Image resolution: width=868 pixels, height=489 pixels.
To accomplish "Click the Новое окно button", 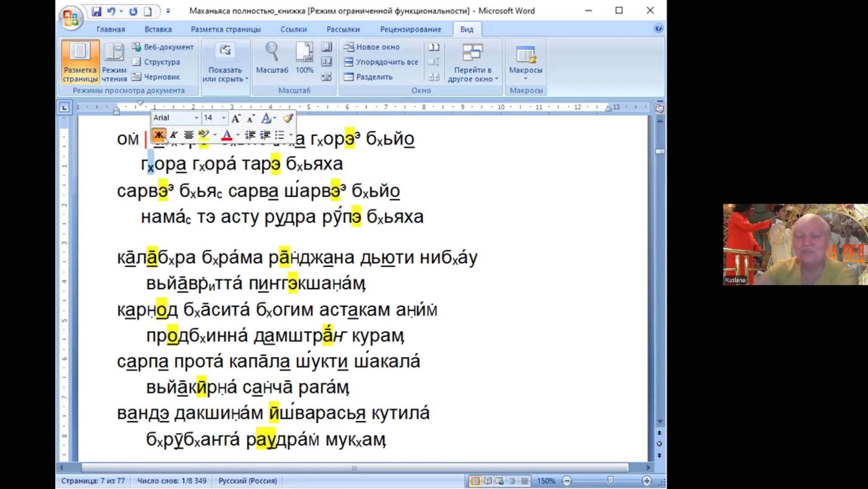I will pos(373,47).
